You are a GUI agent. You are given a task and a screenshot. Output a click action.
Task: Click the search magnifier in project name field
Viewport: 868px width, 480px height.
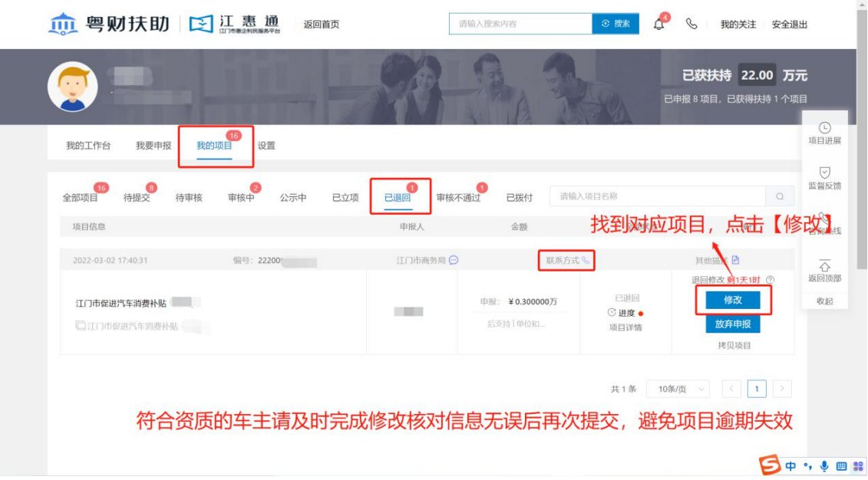(x=780, y=196)
